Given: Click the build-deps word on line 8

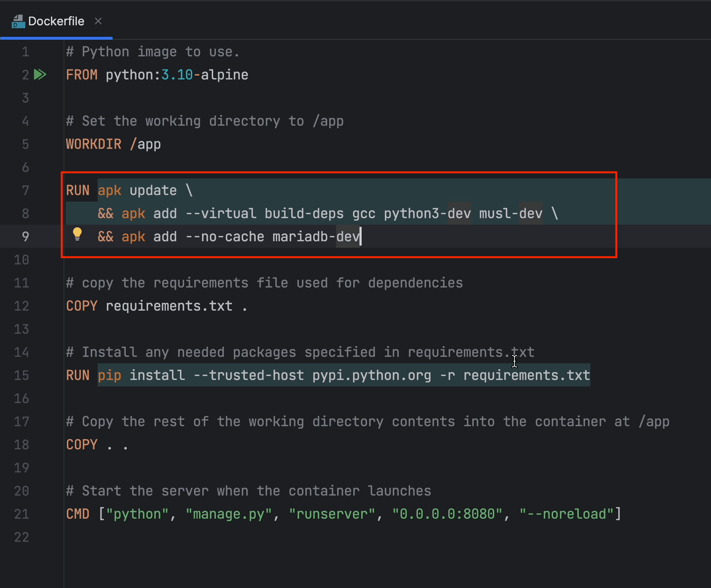Looking at the screenshot, I should pyautogui.click(x=304, y=213).
